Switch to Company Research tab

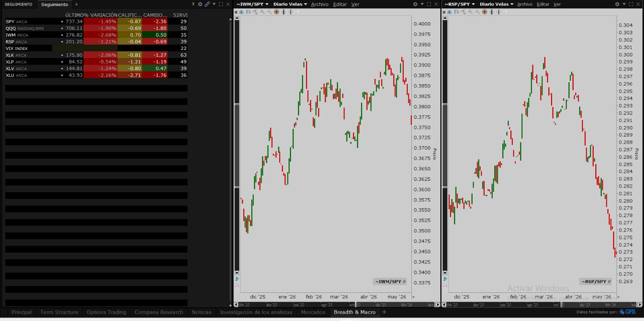[158, 312]
